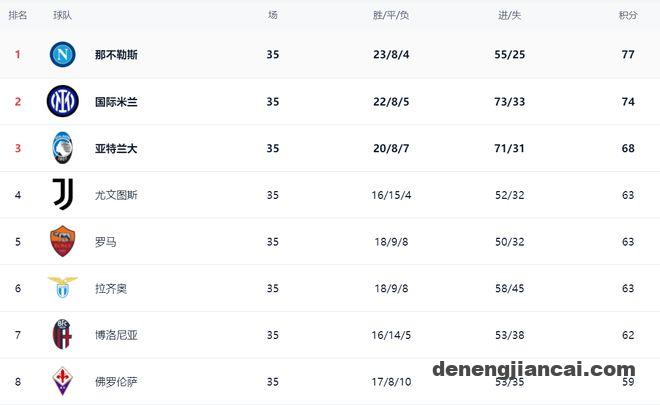Viewport: 660px width, 405px height.
Task: Click the Bologna club badge
Action: [63, 334]
